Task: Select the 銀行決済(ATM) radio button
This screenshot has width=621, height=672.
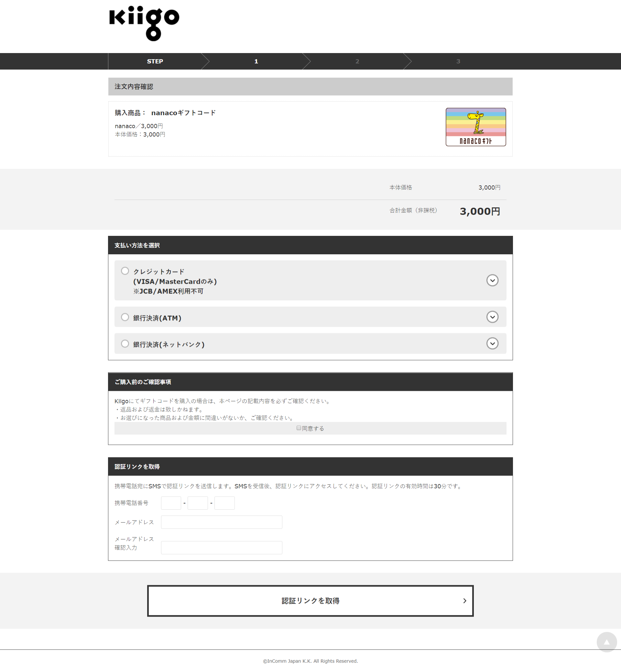Action: click(125, 317)
